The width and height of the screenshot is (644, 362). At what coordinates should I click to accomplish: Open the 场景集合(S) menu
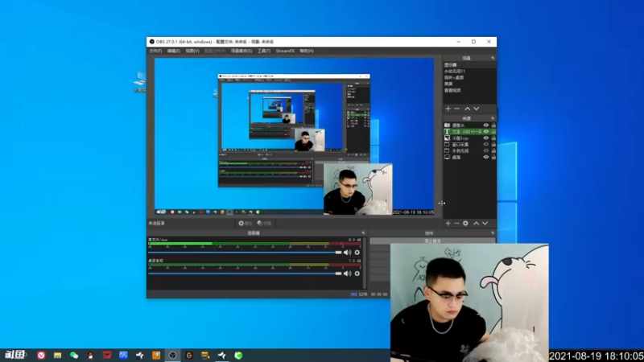(242, 51)
